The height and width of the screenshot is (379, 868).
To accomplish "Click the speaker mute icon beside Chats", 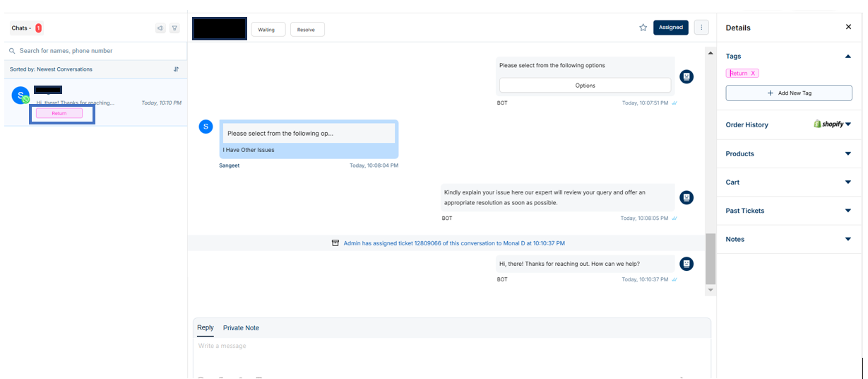I will pos(160,28).
